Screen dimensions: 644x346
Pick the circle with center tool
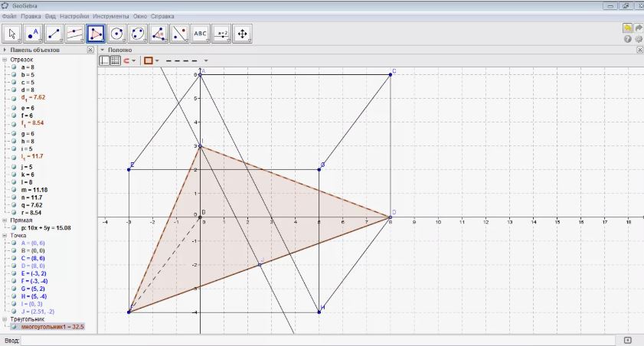[x=116, y=33]
